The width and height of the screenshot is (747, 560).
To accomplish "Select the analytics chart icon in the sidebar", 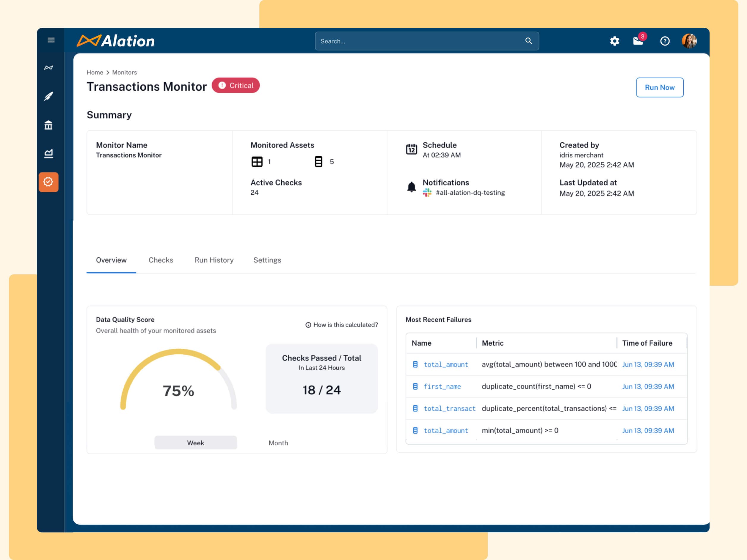I will 49,153.
